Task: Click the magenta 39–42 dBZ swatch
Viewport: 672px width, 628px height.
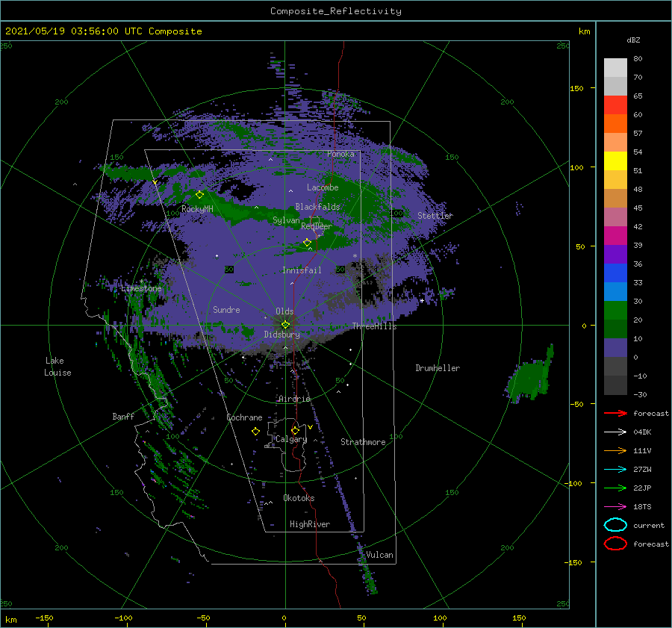Action: click(x=615, y=236)
